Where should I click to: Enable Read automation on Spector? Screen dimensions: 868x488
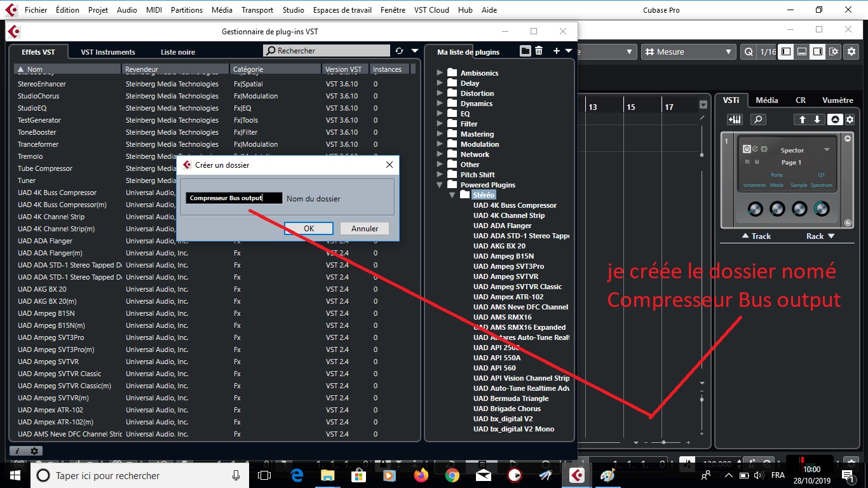[x=747, y=162]
